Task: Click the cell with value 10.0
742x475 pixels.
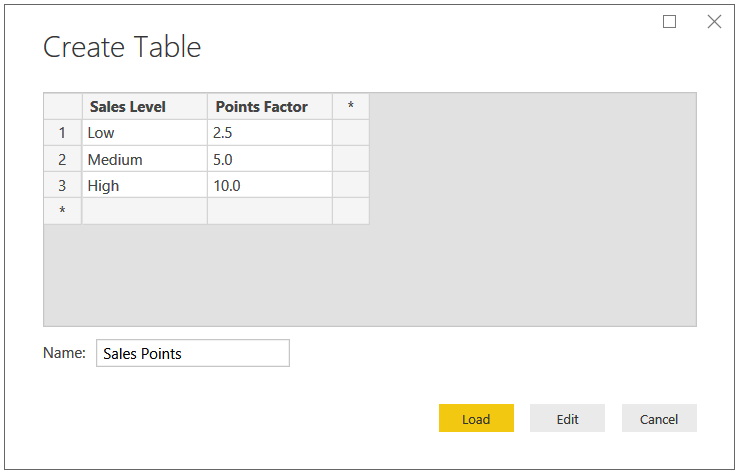Action: tap(270, 185)
